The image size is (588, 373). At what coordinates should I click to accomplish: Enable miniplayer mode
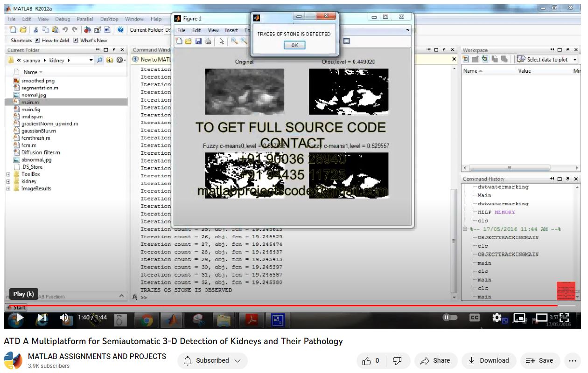(519, 318)
